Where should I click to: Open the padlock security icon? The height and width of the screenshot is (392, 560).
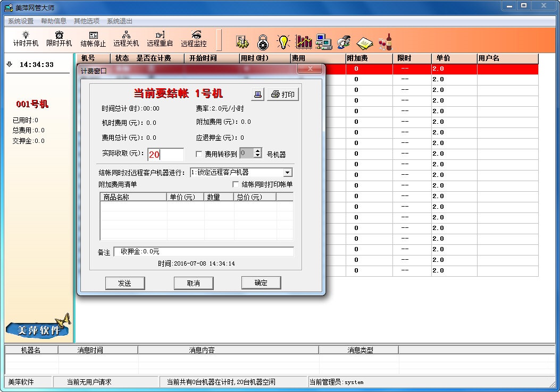[x=263, y=41]
